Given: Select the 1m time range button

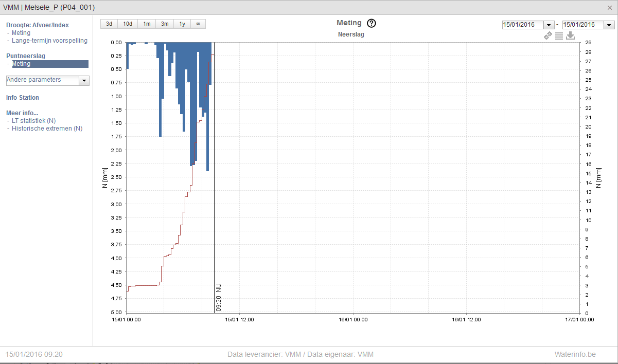Looking at the screenshot, I should [x=147, y=24].
